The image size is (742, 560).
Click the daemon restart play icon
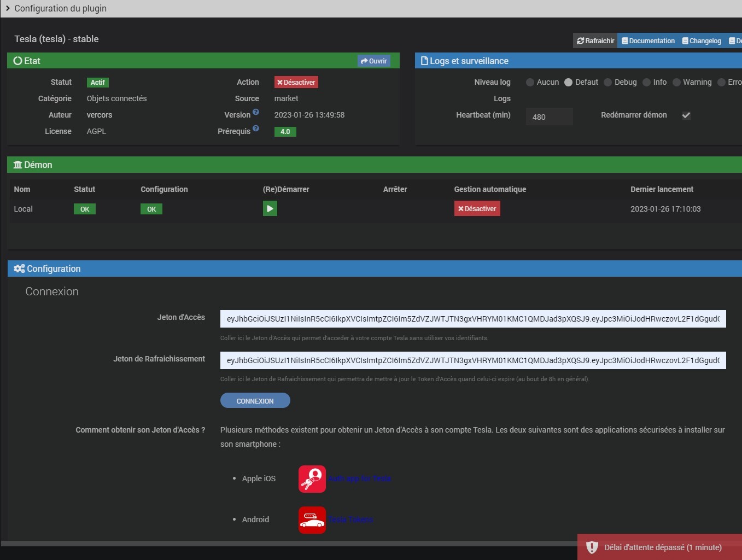point(270,208)
